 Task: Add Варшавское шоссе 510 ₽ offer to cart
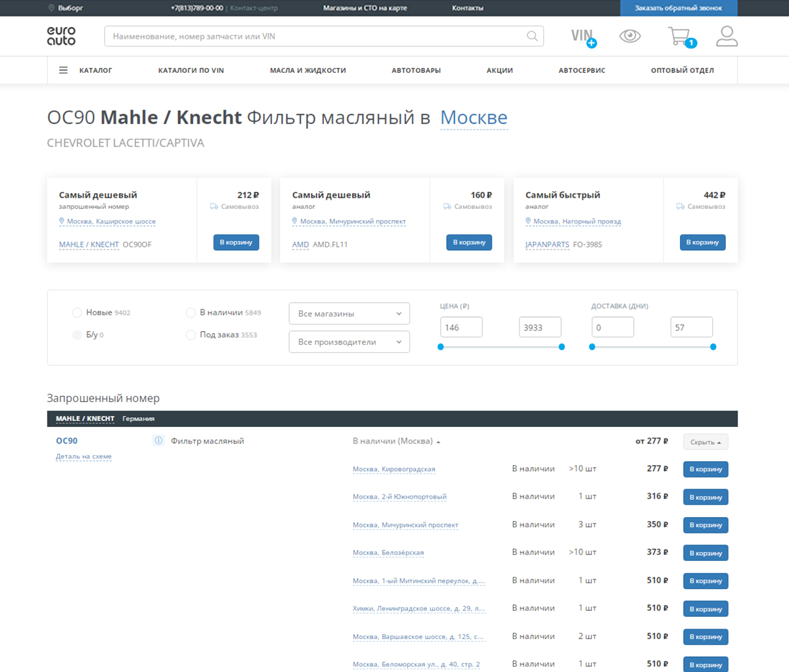point(706,637)
